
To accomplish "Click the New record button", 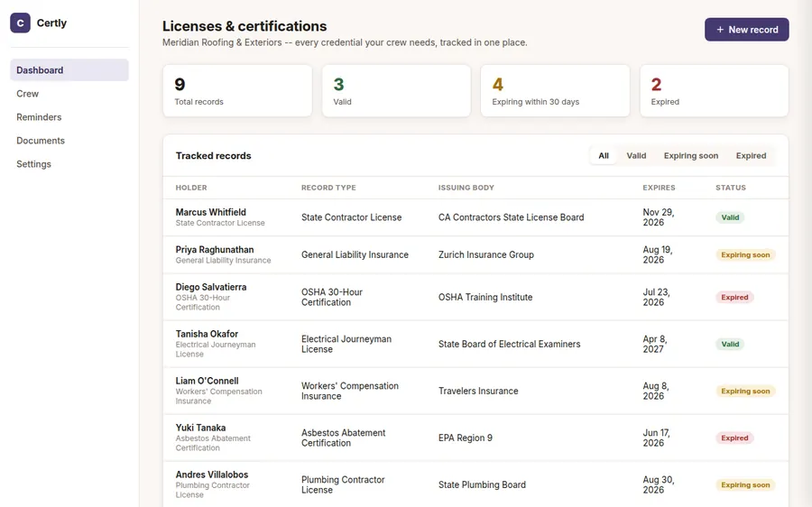I will point(746,30).
